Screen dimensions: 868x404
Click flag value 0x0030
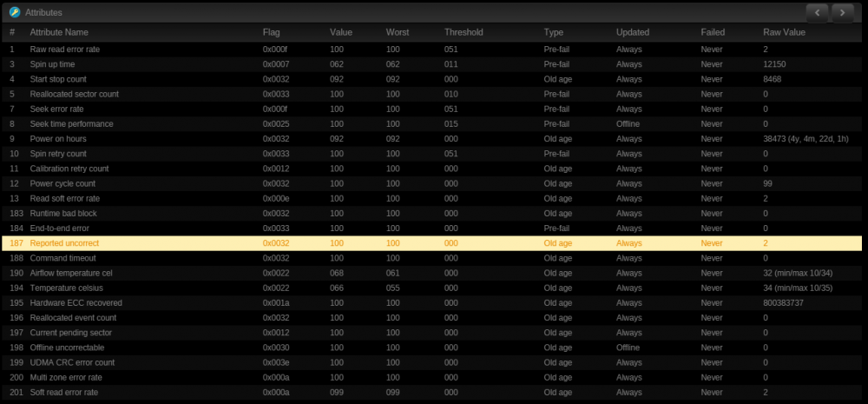coord(276,348)
